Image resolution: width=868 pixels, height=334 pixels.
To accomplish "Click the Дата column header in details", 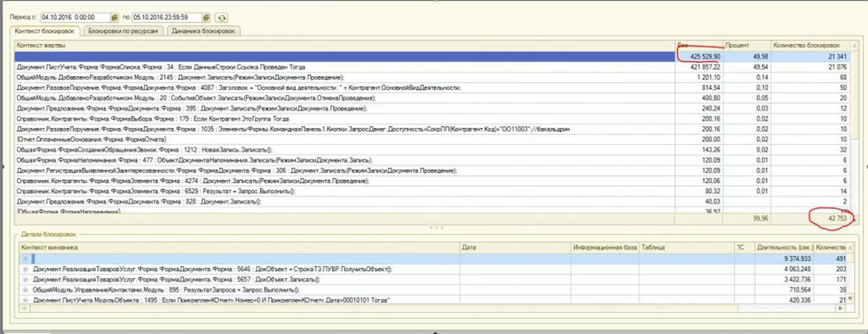I will click(x=516, y=247).
